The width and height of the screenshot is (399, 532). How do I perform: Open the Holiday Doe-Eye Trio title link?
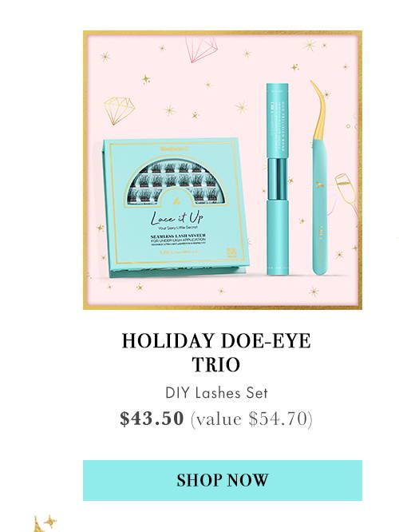point(216,352)
